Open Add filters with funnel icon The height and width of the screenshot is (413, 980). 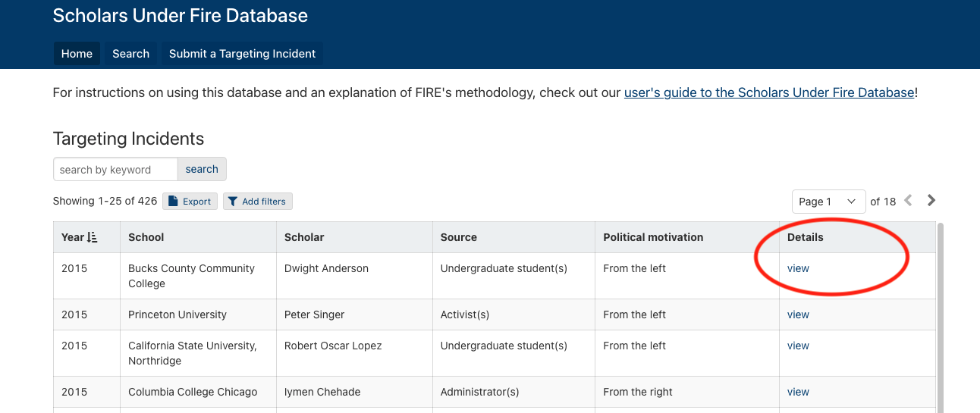pyautogui.click(x=257, y=201)
